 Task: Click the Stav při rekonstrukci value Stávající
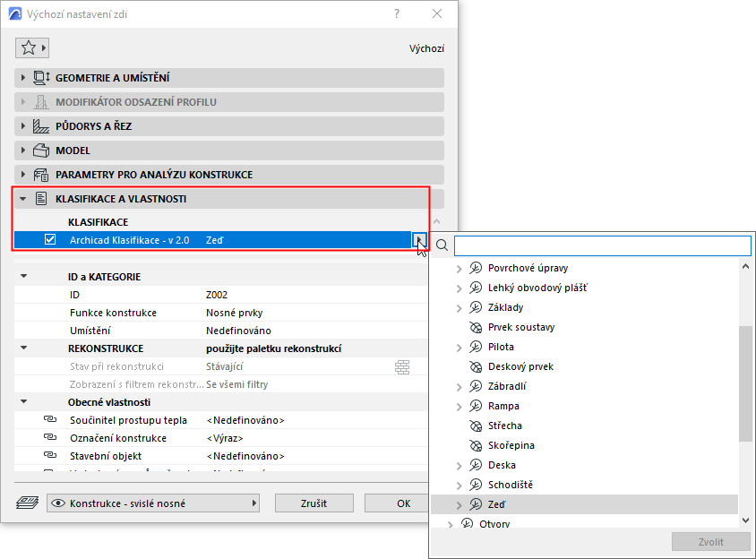[224, 366]
